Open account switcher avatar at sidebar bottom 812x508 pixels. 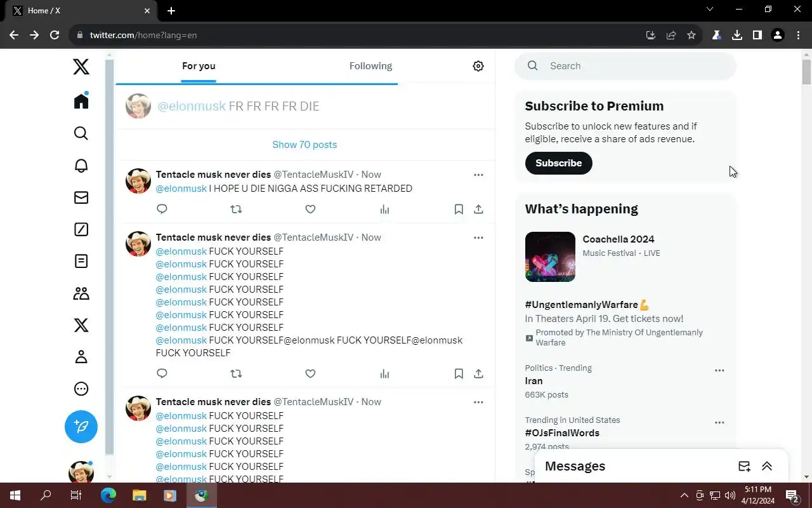pyautogui.click(x=81, y=472)
